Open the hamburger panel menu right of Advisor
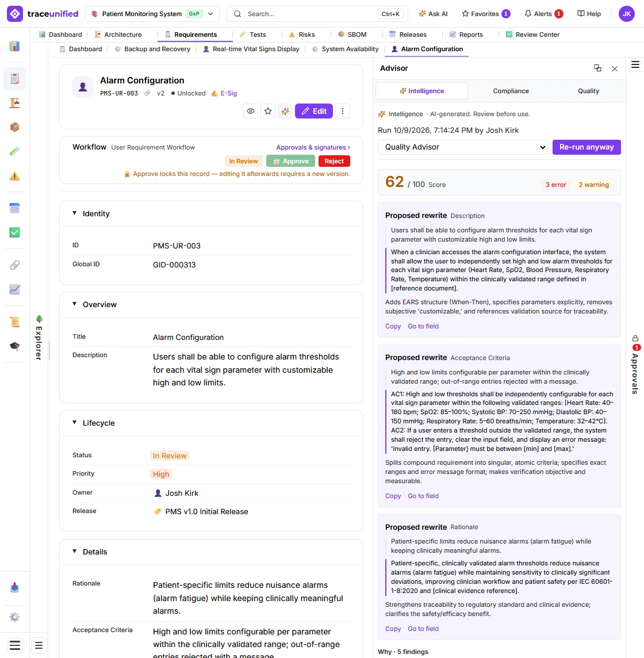 tap(635, 64)
